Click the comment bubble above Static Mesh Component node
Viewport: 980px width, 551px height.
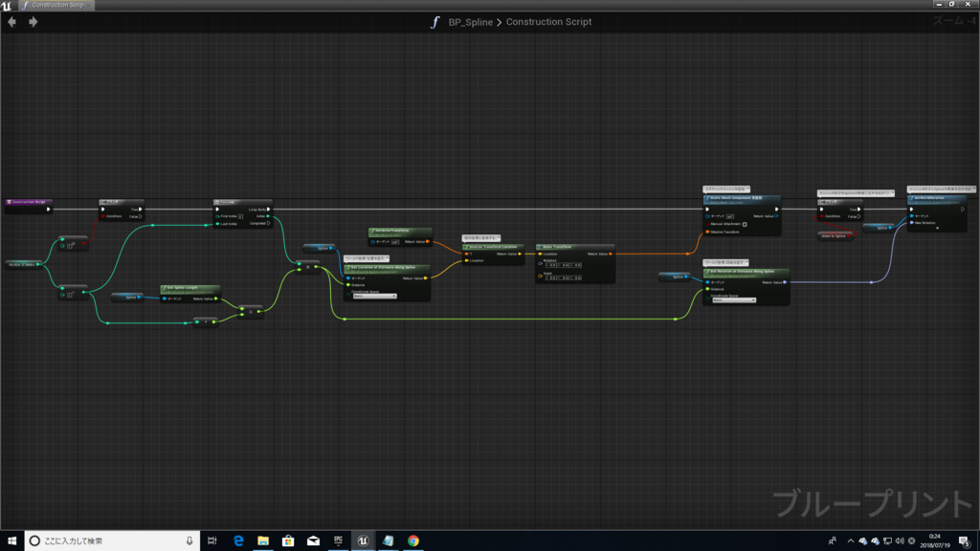point(726,188)
